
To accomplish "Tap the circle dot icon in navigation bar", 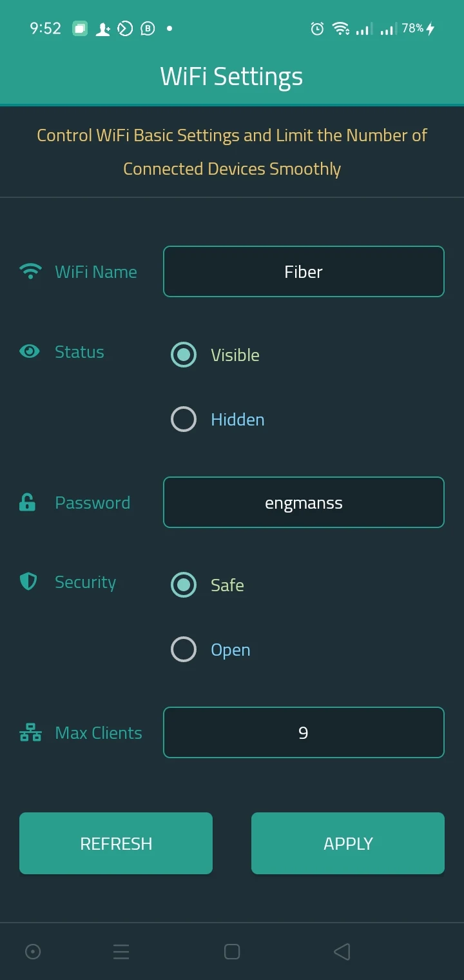I will (x=33, y=952).
